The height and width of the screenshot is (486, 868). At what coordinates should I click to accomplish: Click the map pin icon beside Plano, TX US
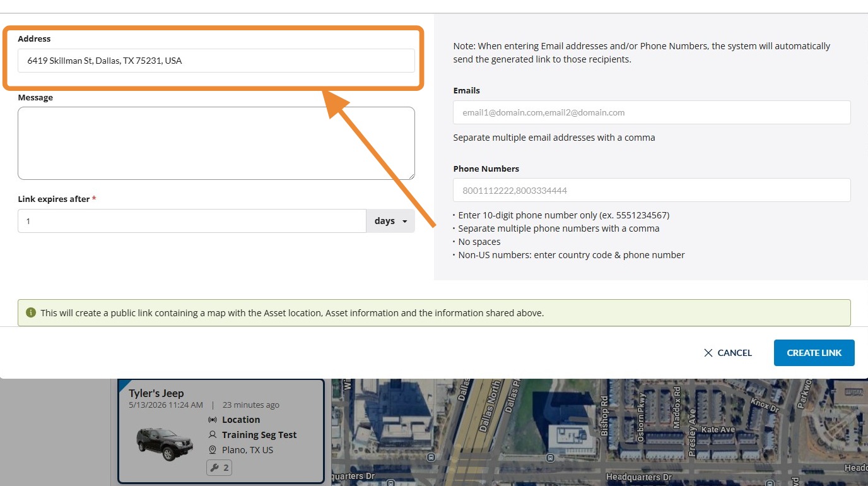coord(213,450)
